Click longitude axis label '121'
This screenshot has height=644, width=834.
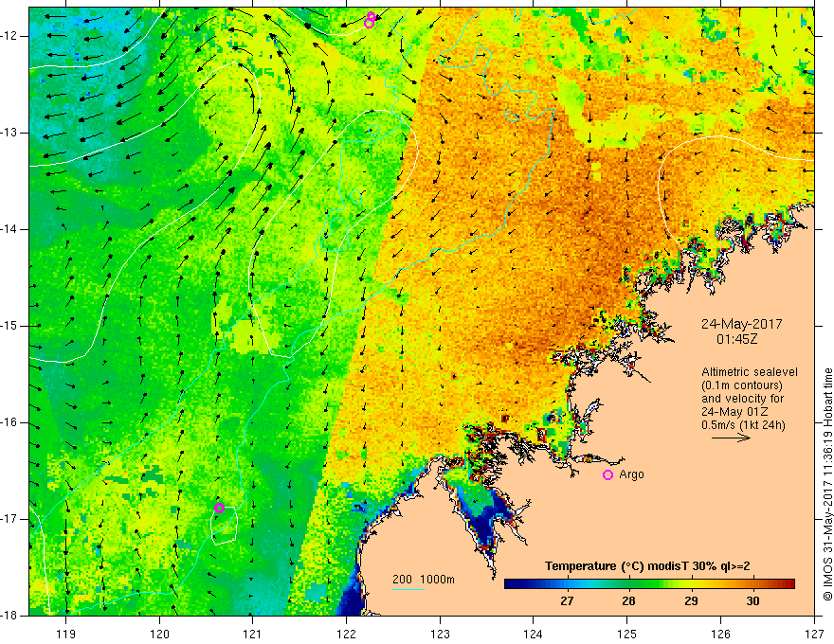(x=253, y=634)
